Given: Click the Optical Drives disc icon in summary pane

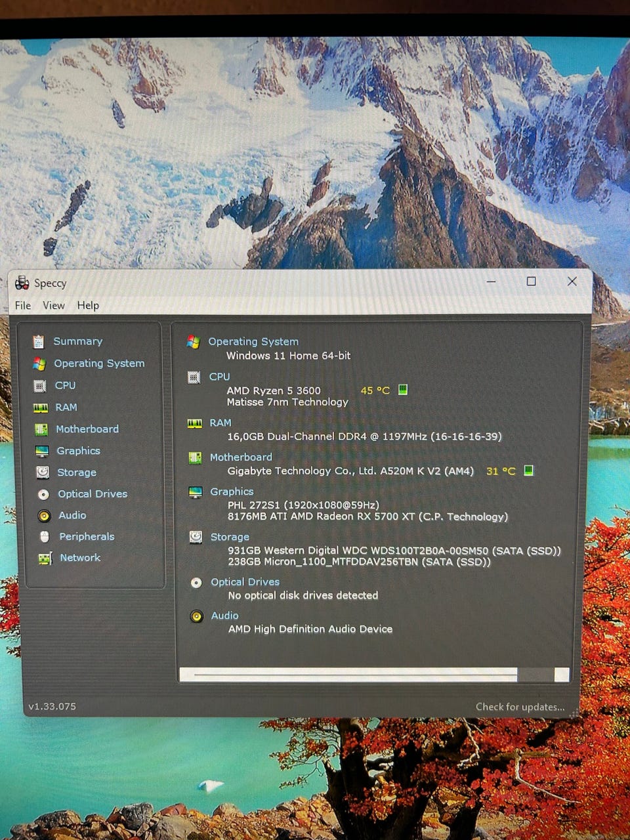Looking at the screenshot, I should 196,583.
